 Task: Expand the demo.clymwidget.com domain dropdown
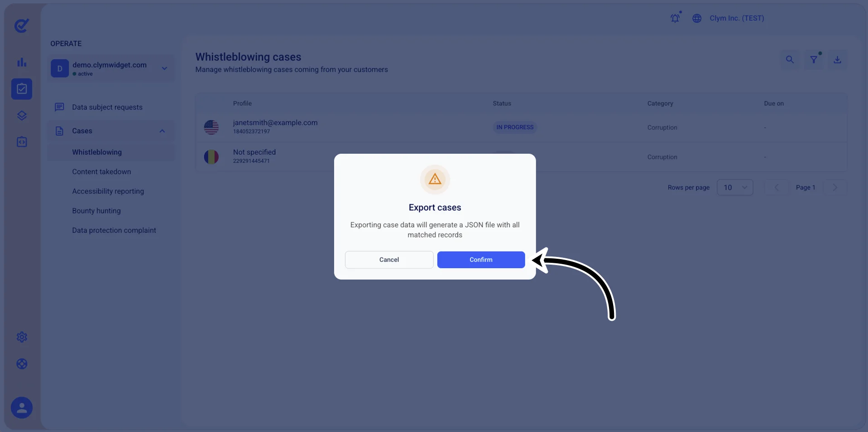point(164,68)
